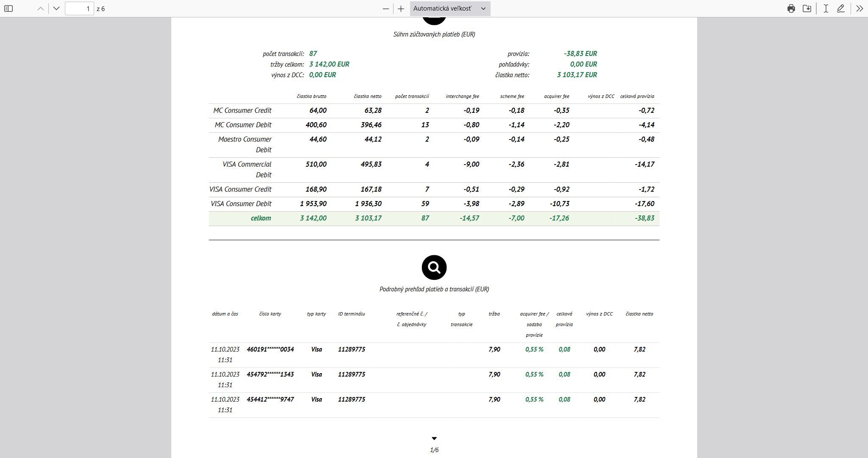This screenshot has height=458, width=868.
Task: Click the MC Consumer Credit row label
Action: pyautogui.click(x=242, y=111)
